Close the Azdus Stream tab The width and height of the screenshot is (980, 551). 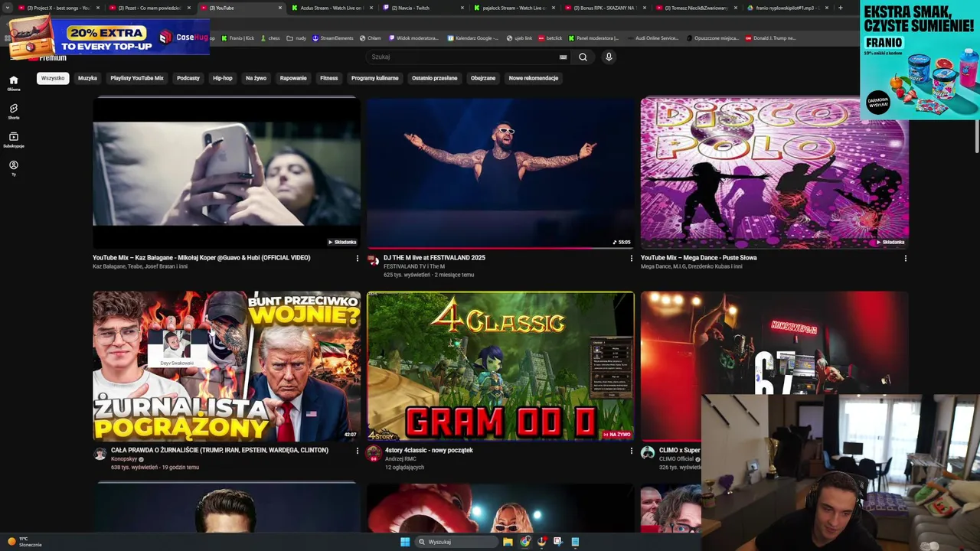tap(371, 8)
